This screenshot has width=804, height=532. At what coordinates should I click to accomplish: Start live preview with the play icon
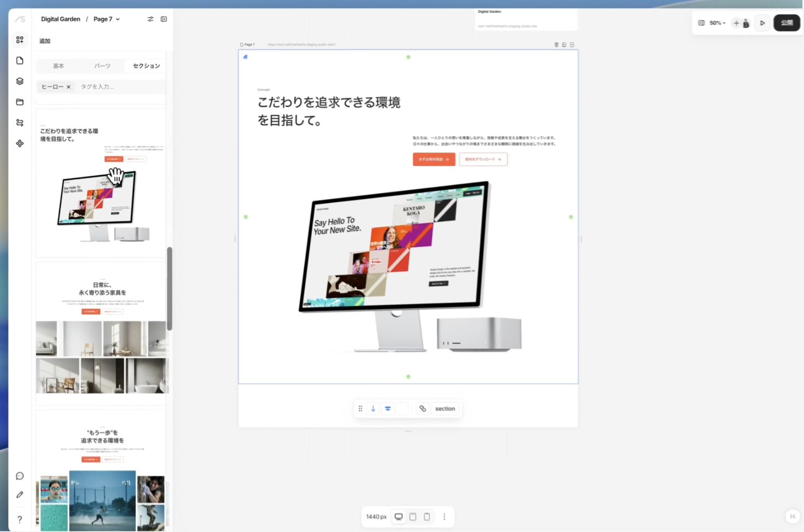click(762, 23)
